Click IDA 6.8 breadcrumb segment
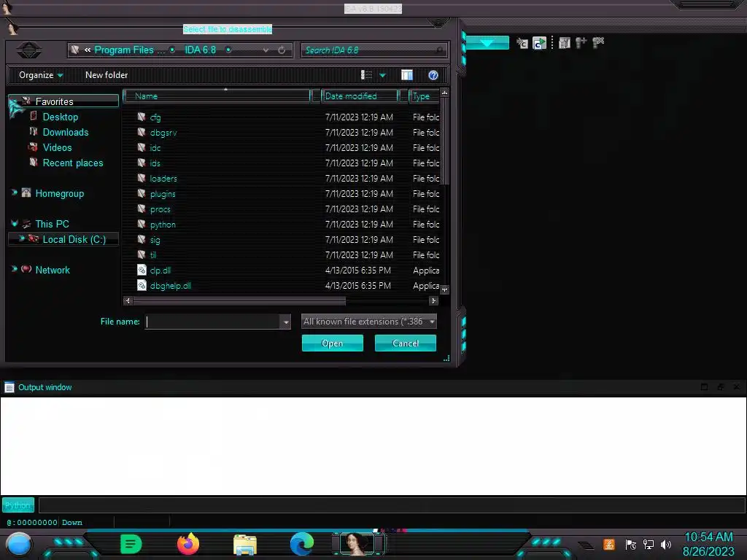 (x=200, y=50)
